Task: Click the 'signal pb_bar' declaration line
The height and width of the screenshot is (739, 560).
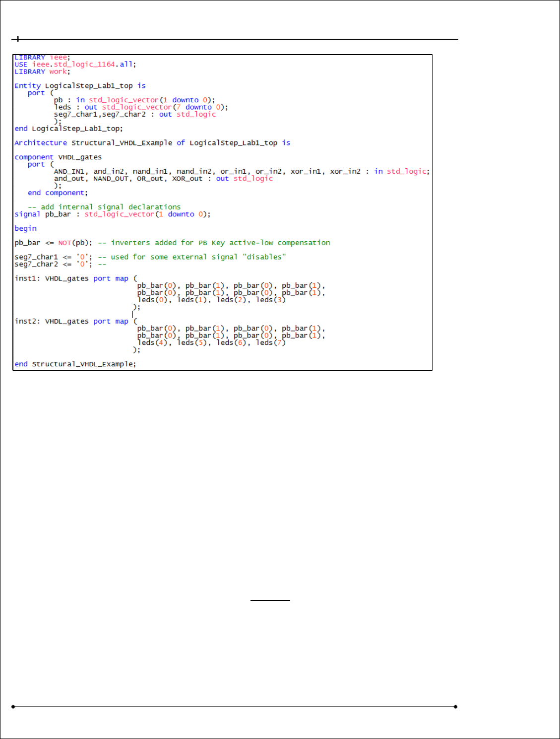Action: [113, 214]
